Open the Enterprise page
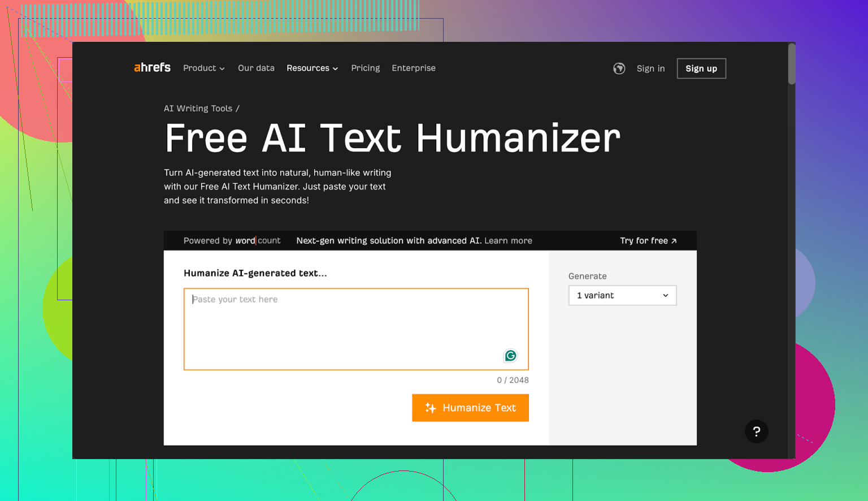 (x=413, y=68)
